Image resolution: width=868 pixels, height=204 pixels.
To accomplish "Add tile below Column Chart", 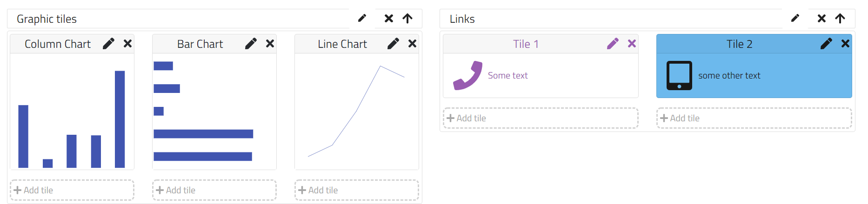I will click(x=72, y=190).
